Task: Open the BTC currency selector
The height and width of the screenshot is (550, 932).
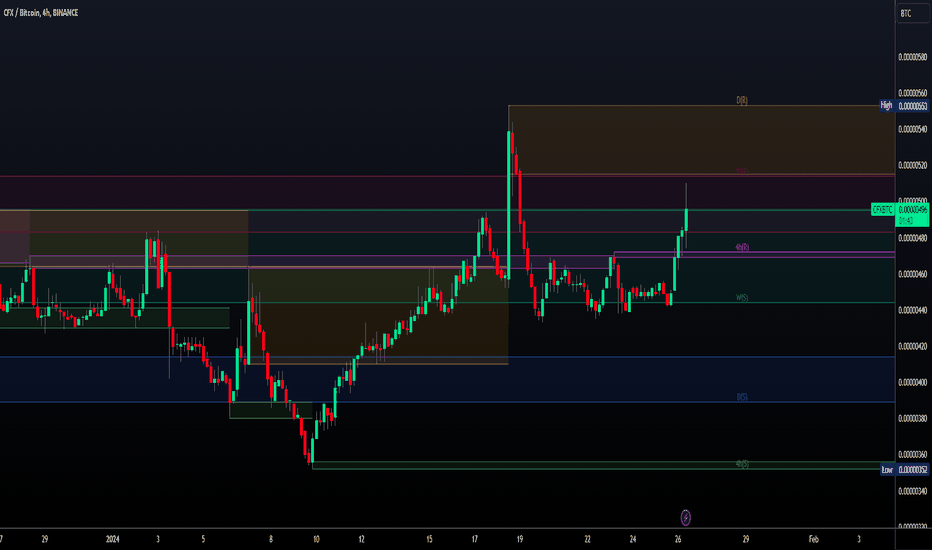Action: pos(912,13)
